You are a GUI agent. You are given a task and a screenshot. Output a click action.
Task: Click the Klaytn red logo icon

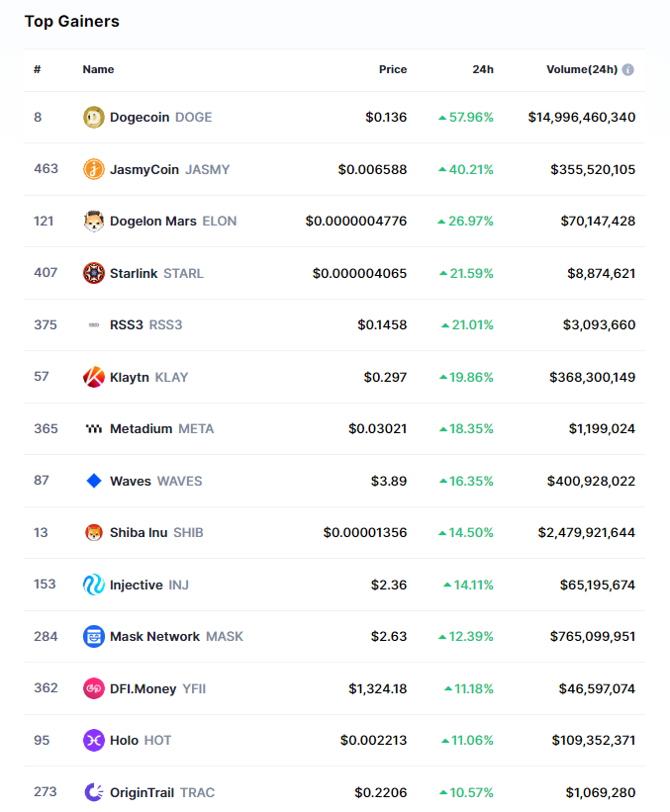coord(94,377)
